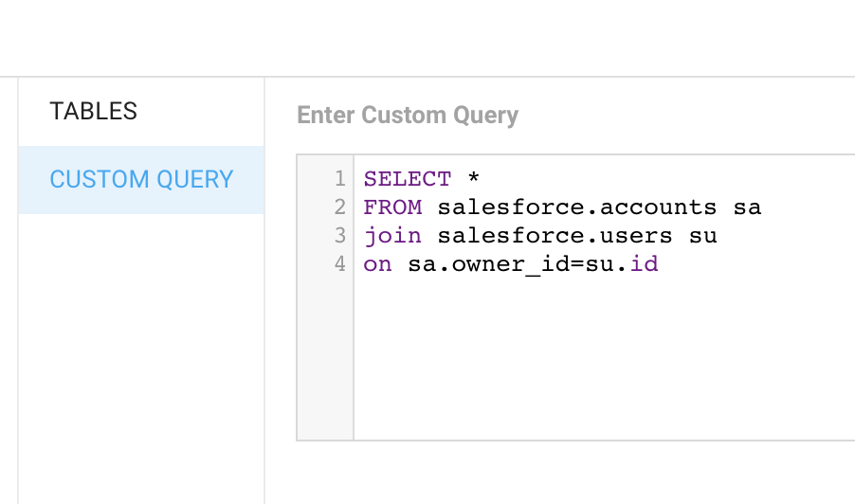
Task: Click the text 'sa.owner_id=su.id' on line 4
Action: coord(534,264)
